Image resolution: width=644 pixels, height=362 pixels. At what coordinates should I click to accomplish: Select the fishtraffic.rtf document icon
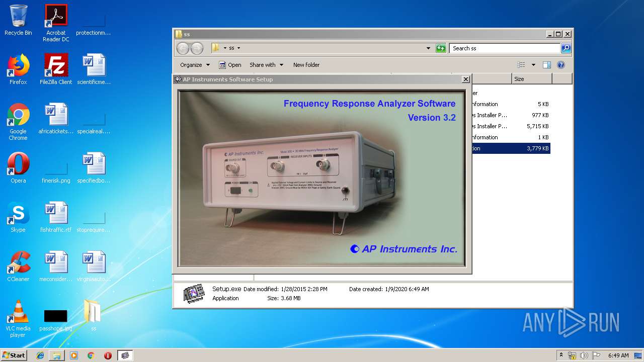tap(56, 217)
